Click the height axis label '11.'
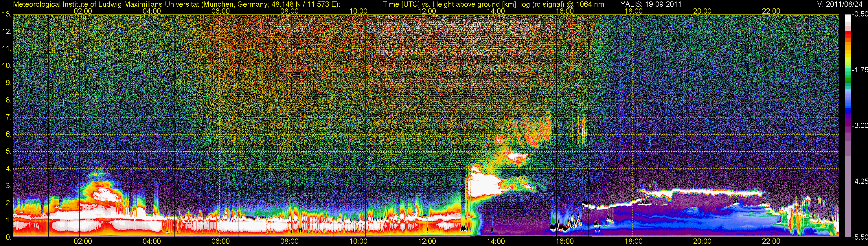This screenshot has height=246, width=868. 6,49
